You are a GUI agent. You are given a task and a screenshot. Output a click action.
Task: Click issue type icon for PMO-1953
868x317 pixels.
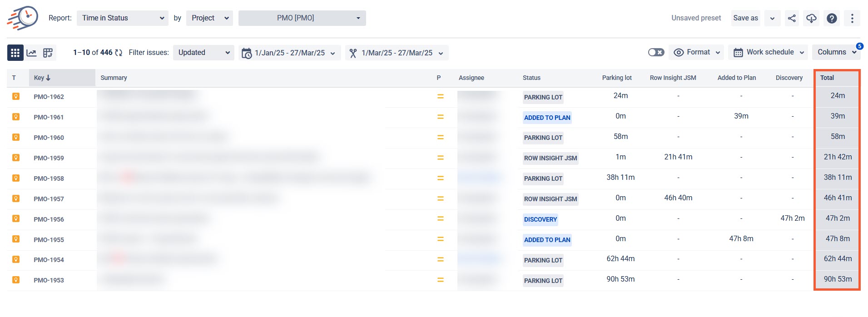(16, 280)
